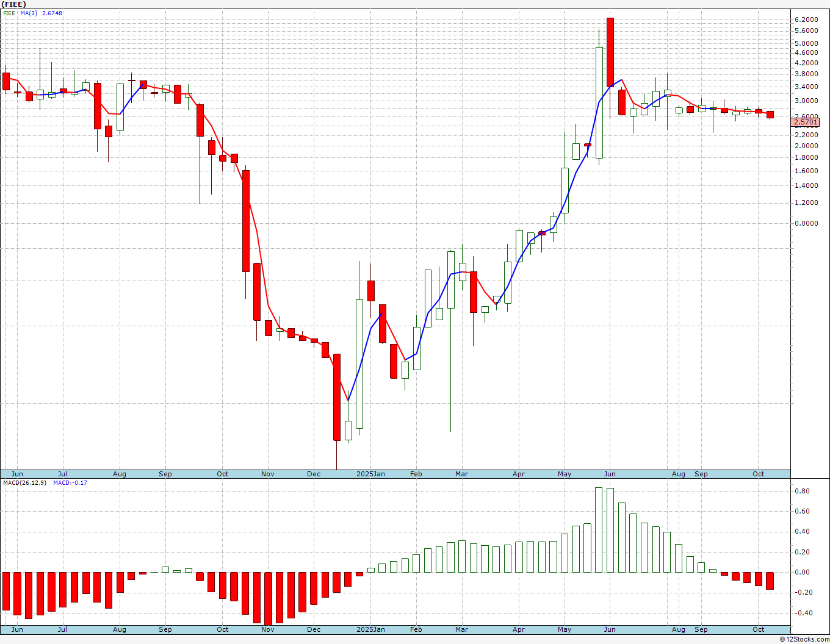Click the 2025Jan label on the price chart date axis
Viewport: 830px width, 644px height.
pyautogui.click(x=370, y=474)
